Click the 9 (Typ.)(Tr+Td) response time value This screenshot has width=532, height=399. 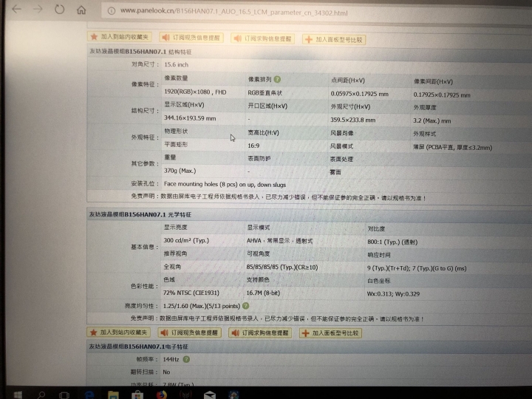click(417, 268)
